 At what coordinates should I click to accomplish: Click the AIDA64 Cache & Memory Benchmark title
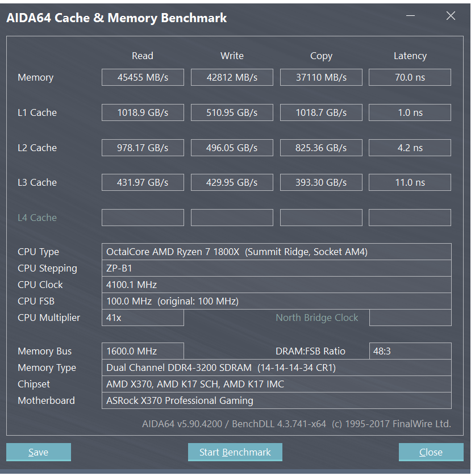(116, 18)
